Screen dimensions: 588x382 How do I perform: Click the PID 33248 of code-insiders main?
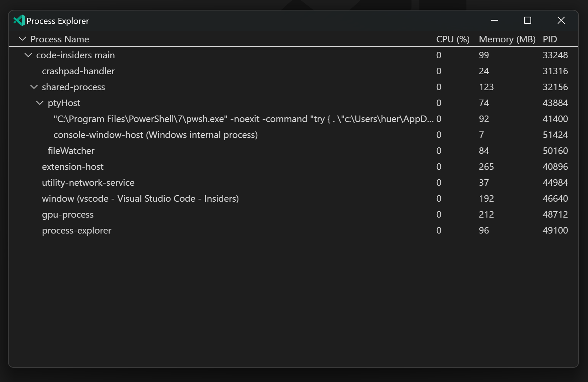coord(555,55)
